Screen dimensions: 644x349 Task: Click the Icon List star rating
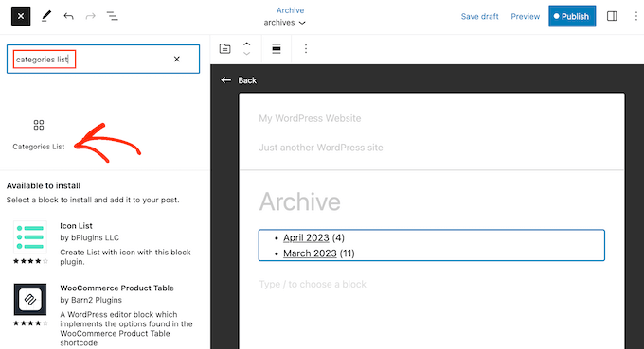tap(30, 261)
